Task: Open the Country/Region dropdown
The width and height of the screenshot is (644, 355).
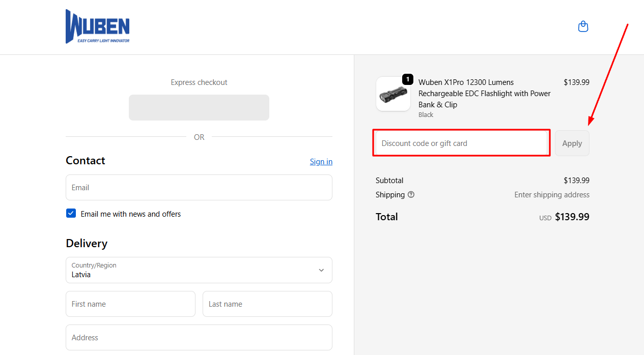Action: point(199,270)
